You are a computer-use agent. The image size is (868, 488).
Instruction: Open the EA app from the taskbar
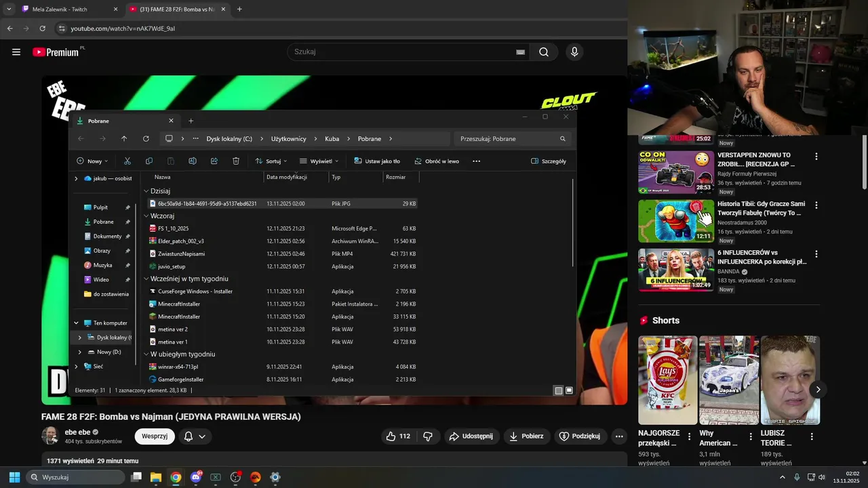coord(256,477)
